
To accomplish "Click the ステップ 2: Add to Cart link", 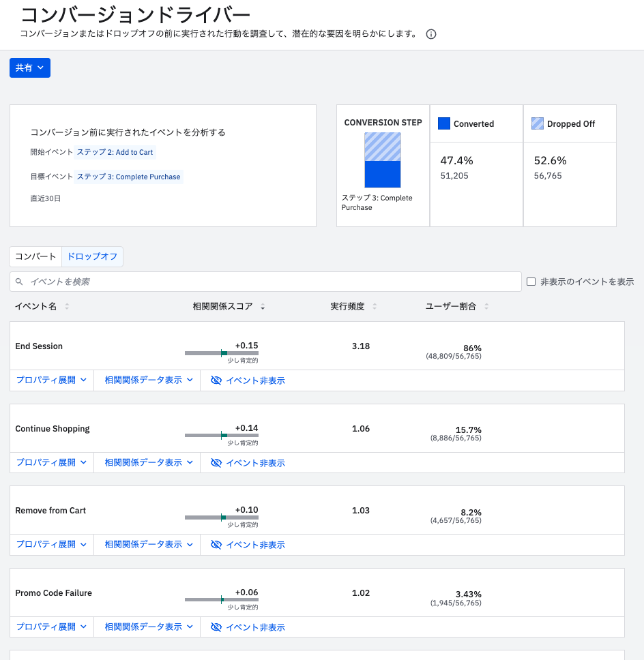I will (x=115, y=152).
